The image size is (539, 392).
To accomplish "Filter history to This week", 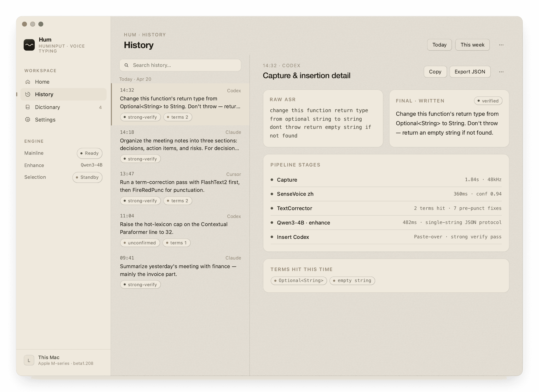I will [472, 45].
